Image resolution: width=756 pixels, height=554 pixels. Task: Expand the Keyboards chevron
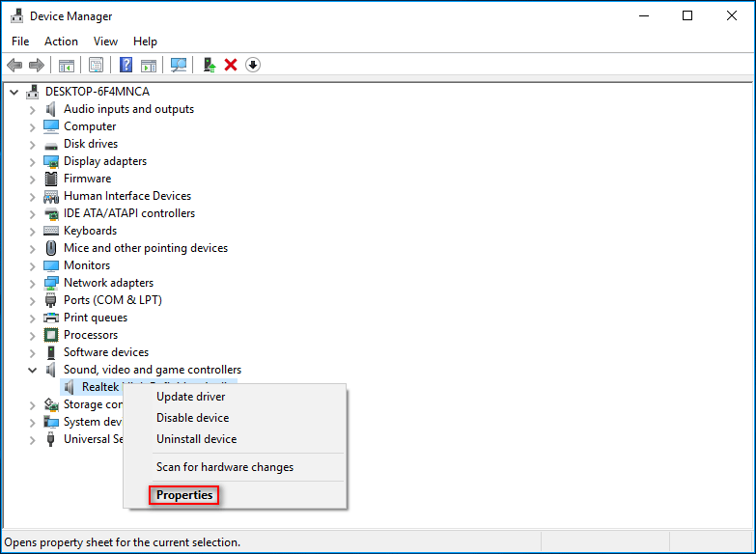pos(32,232)
